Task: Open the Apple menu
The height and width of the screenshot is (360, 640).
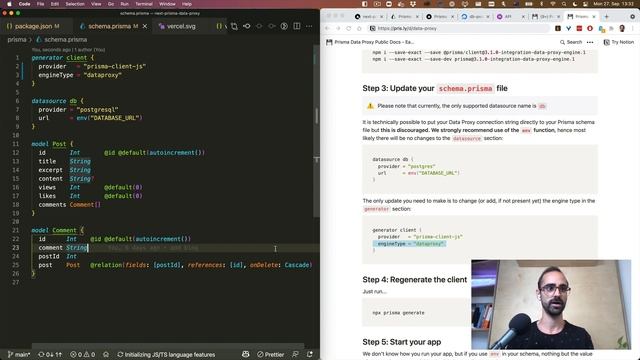Action: (x=9, y=4)
